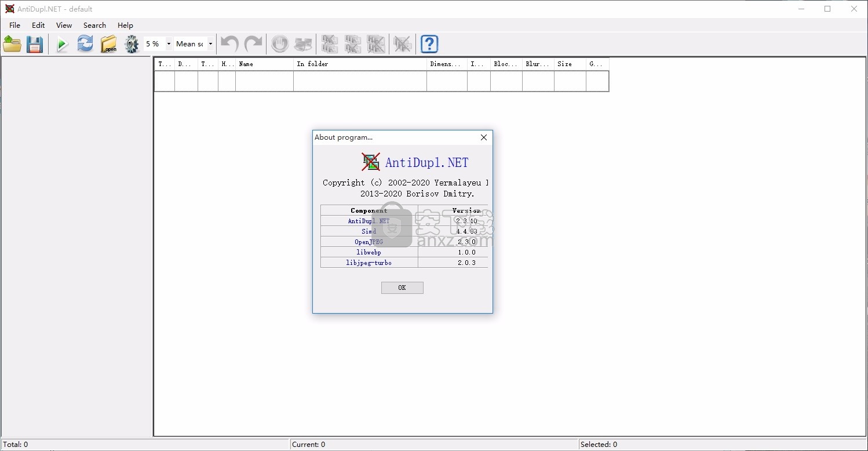Click the 'In folder' column header
This screenshot has width=868, height=451.
click(360, 64)
